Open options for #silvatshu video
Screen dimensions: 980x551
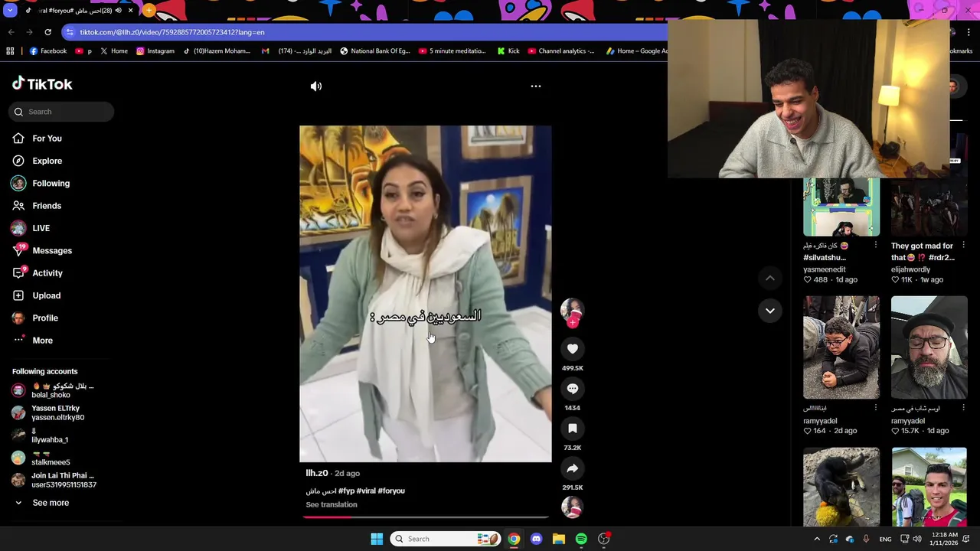click(875, 246)
